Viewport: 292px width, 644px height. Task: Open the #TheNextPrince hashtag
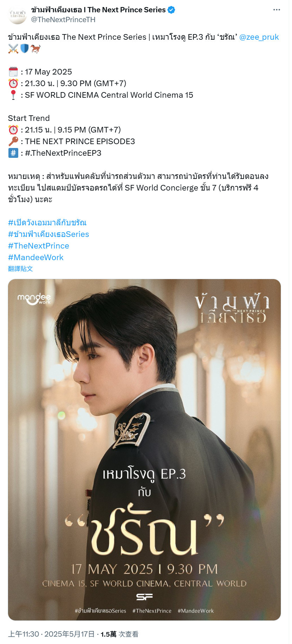point(39,246)
